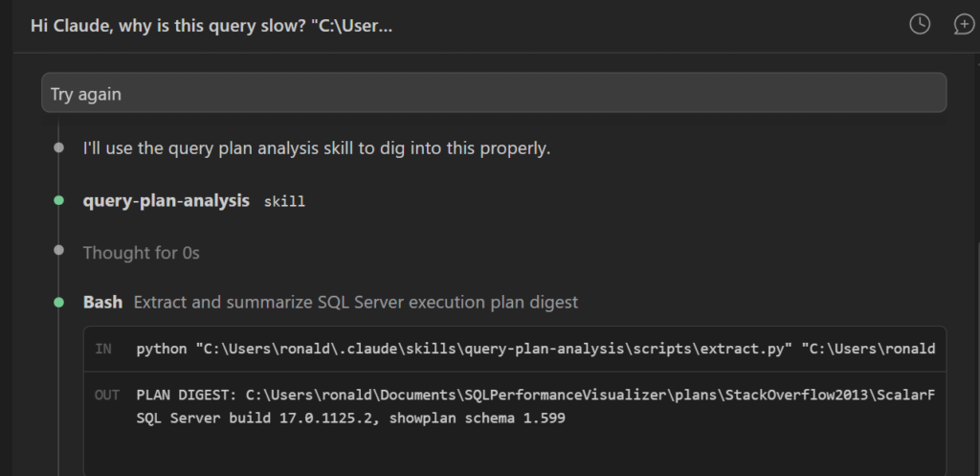Click the message about query plan analysis skill
The width and height of the screenshot is (980, 476).
(x=317, y=148)
